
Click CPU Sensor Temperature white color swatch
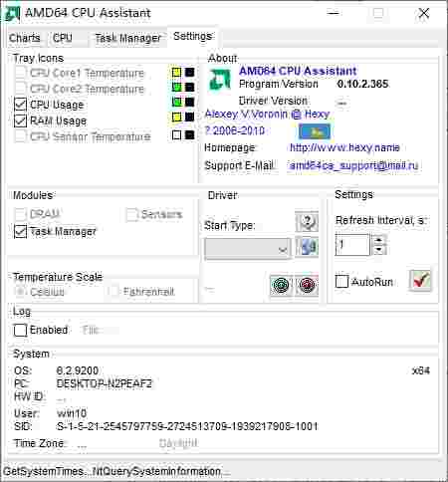176,134
